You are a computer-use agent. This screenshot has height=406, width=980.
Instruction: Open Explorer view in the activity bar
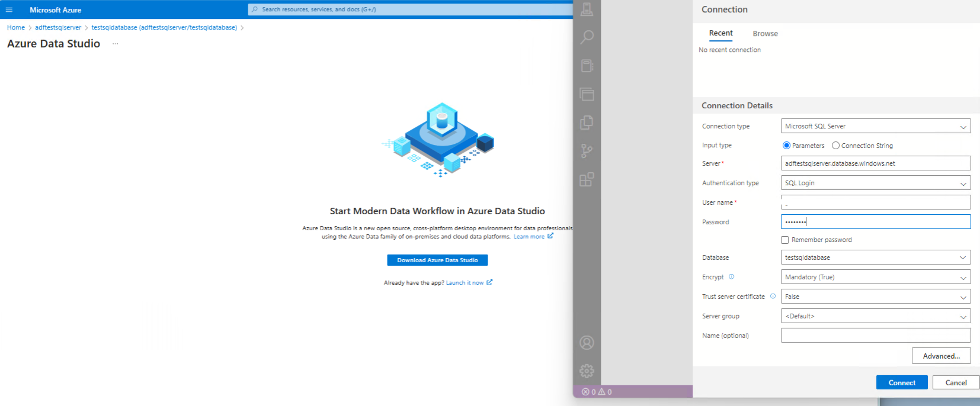pyautogui.click(x=587, y=94)
